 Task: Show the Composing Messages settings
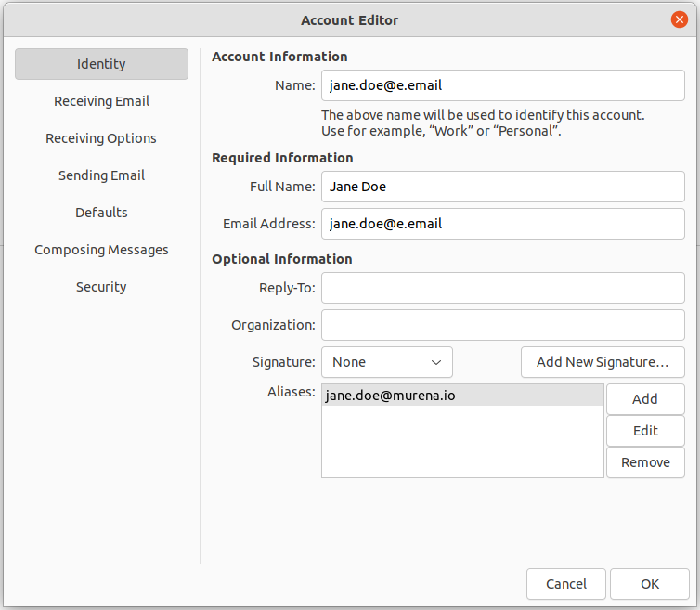pos(101,250)
